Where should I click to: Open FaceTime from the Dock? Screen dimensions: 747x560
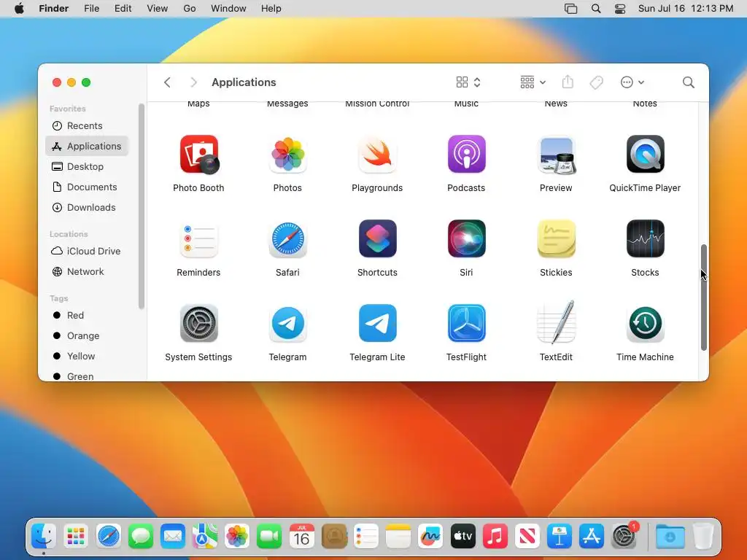coord(269,537)
